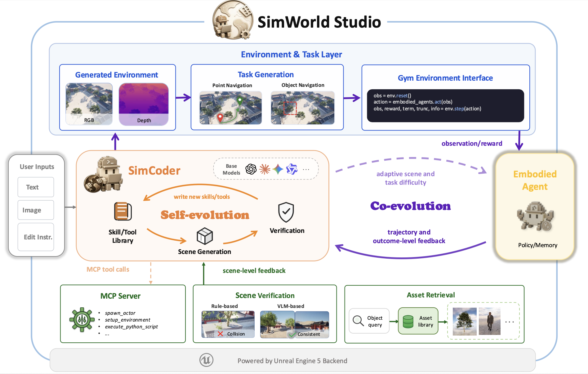This screenshot has width=588, height=374.
Task: Click the Embodied Agent yellow panel title
Action: [x=535, y=180]
